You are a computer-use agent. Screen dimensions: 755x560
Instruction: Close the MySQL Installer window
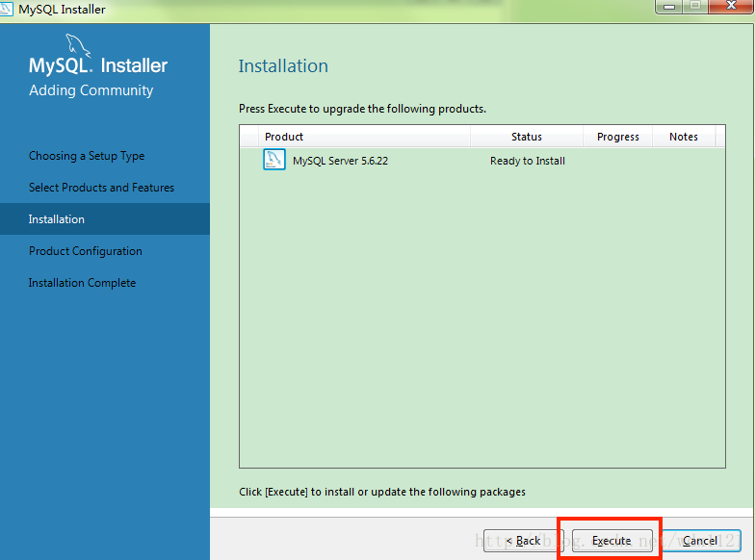pos(730,6)
